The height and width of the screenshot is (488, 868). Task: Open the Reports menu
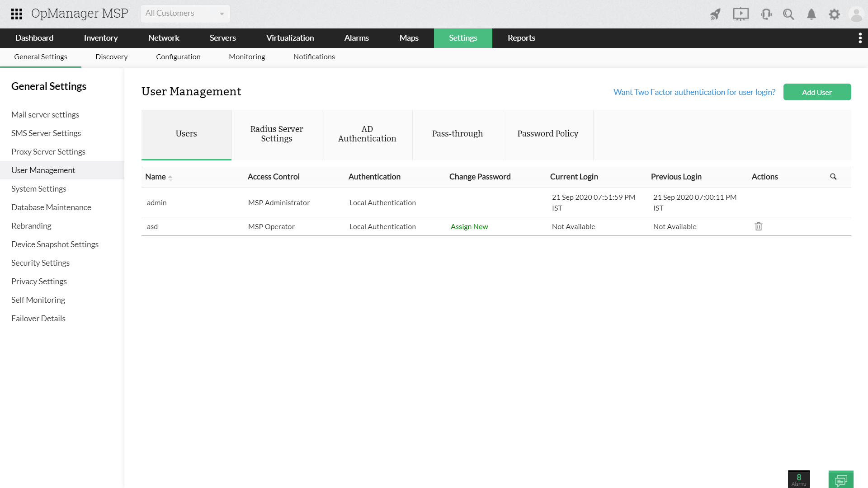(x=521, y=38)
